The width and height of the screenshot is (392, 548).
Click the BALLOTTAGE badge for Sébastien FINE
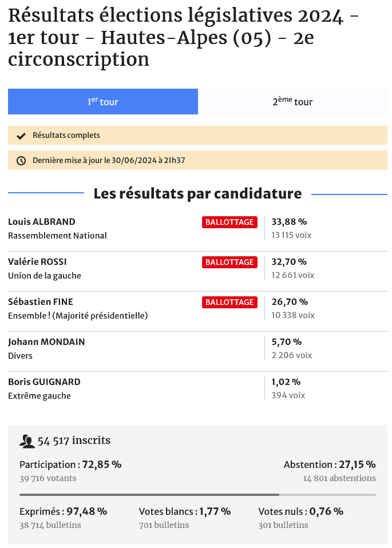[229, 303]
